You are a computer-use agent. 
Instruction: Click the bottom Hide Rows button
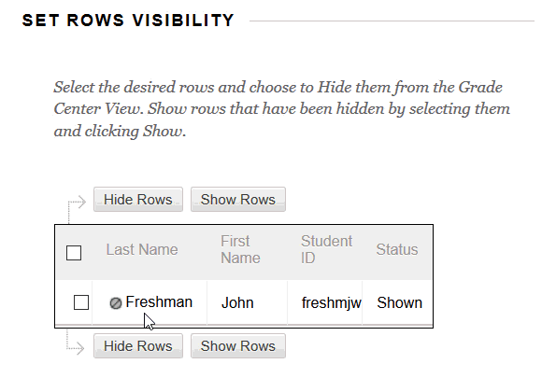138,345
